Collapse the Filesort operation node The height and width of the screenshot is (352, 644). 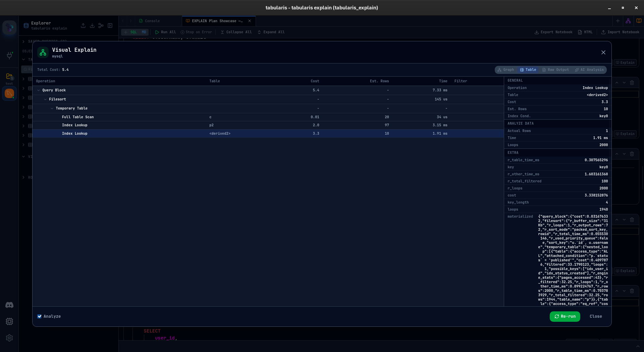coord(46,99)
